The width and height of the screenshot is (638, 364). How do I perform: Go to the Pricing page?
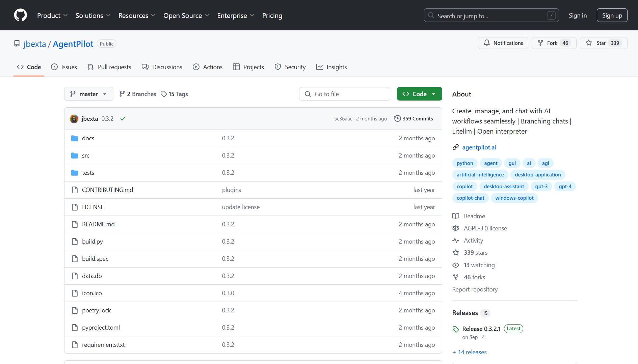pyautogui.click(x=272, y=16)
